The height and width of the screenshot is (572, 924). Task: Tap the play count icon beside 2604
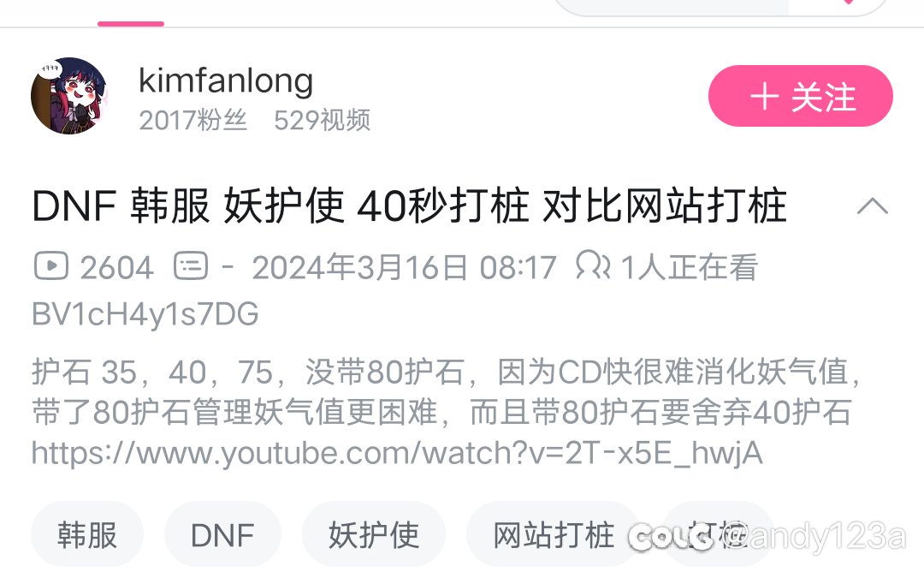pos(51,266)
